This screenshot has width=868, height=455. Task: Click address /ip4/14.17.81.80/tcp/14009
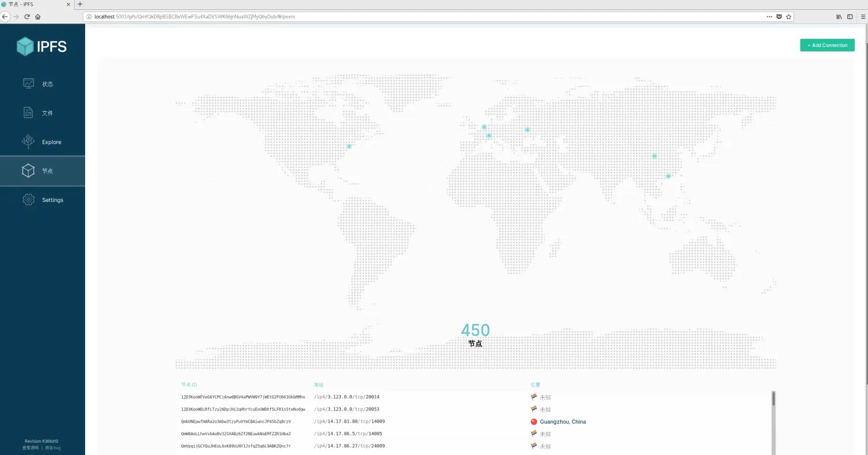pyautogui.click(x=349, y=421)
